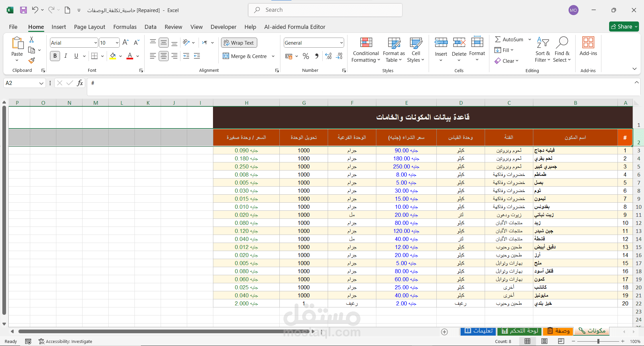Switch to the Insert ribbon tab
Image resolution: width=644 pixels, height=346 pixels.
[x=59, y=27]
